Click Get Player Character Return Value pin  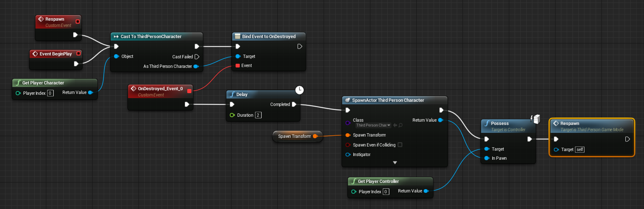(91, 92)
